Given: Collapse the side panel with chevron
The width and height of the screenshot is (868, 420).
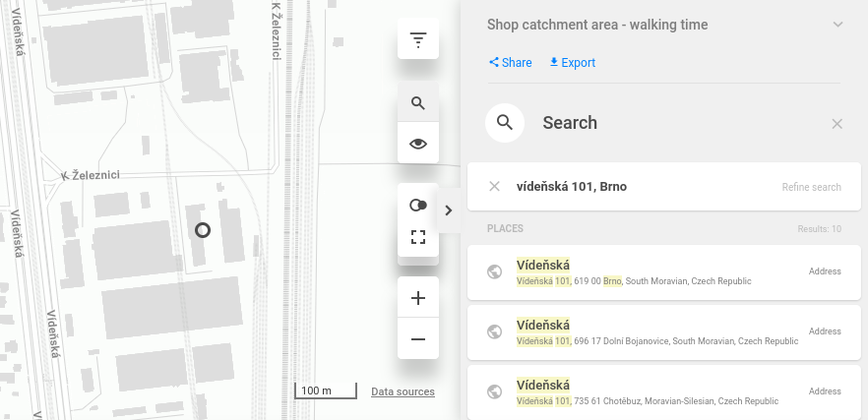Looking at the screenshot, I should [x=449, y=210].
